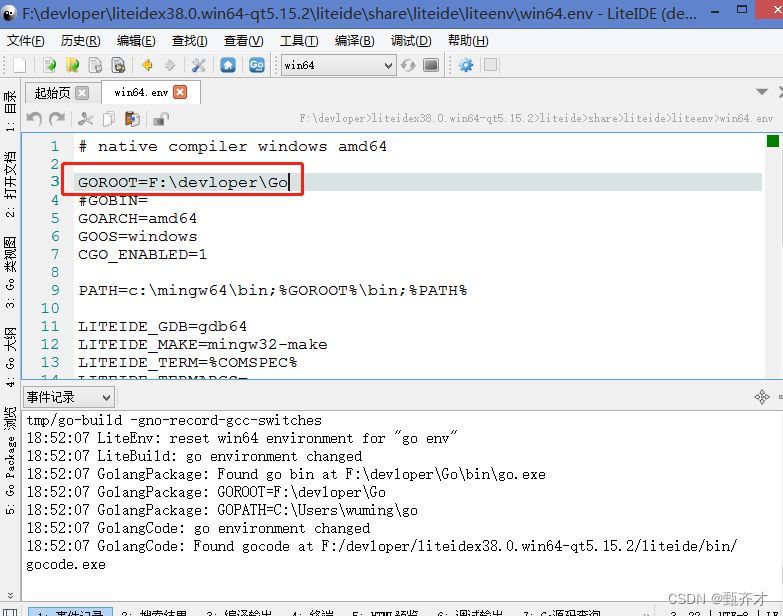The width and height of the screenshot is (783, 616).
Task: Open the 3: Go 类视图 side panel
Action: 10,272
